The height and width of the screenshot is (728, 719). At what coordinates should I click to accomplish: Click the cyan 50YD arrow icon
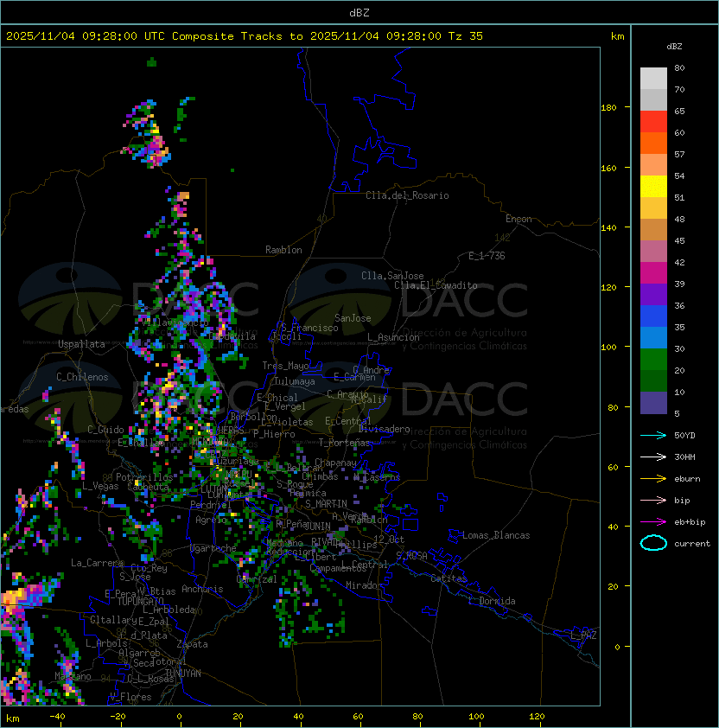[653, 435]
